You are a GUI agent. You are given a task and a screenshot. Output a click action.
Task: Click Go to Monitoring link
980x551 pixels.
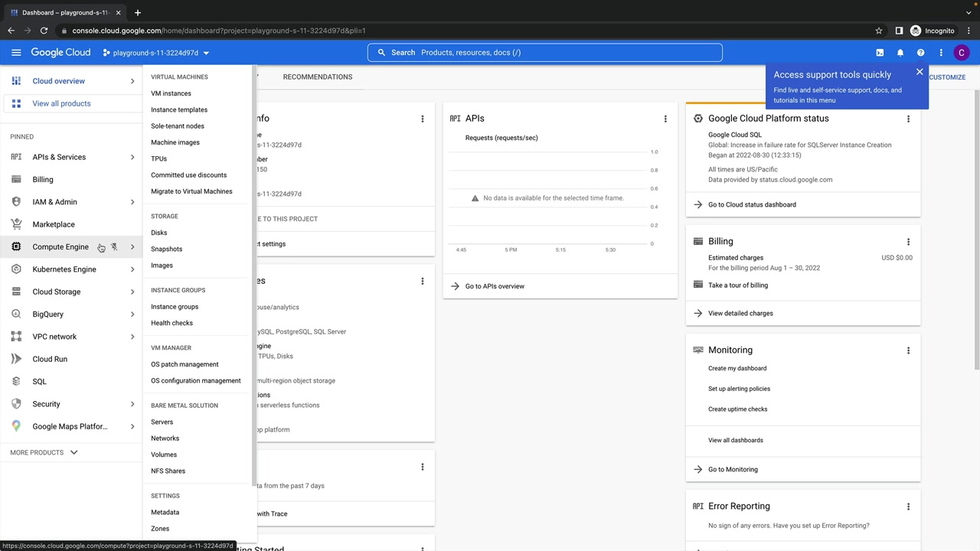[733, 470]
